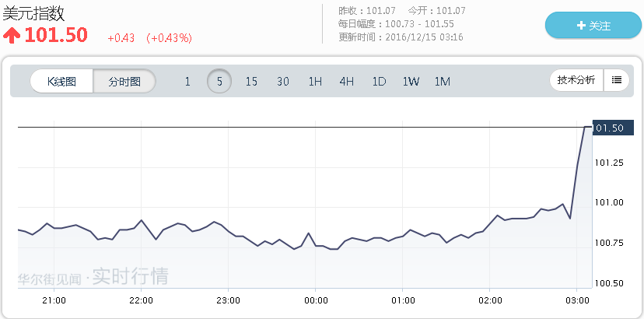Viewport: 644px width, 319px height.
Task: Switch to K线图 chart view
Action: (x=61, y=81)
